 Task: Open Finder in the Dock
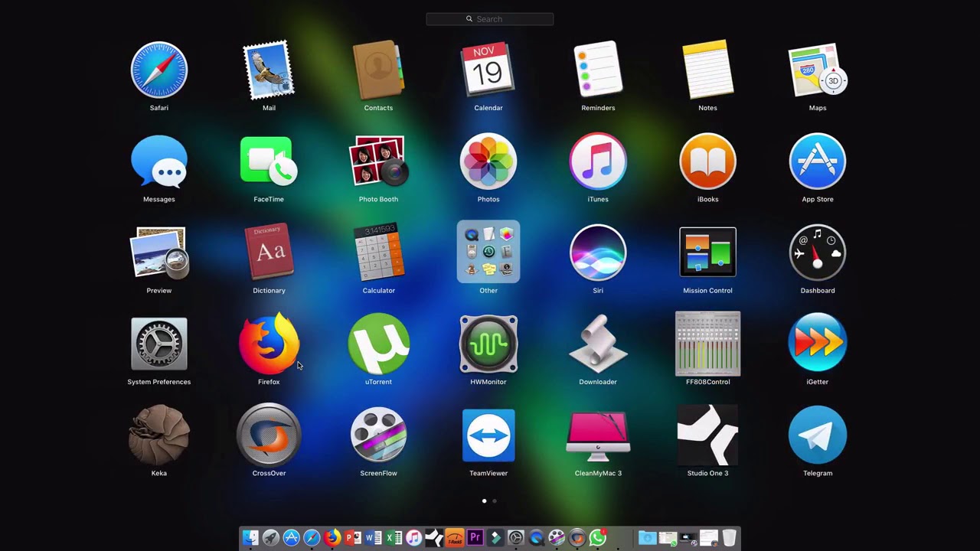[250, 538]
